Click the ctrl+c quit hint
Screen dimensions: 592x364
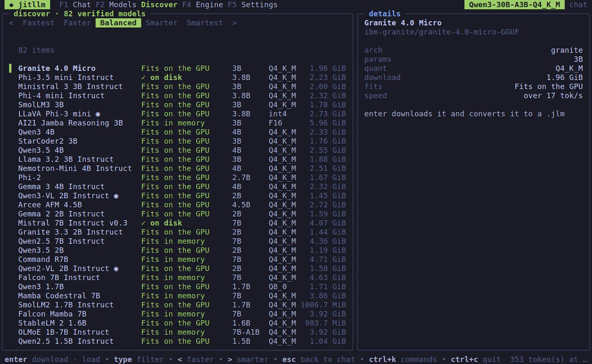pos(476,360)
